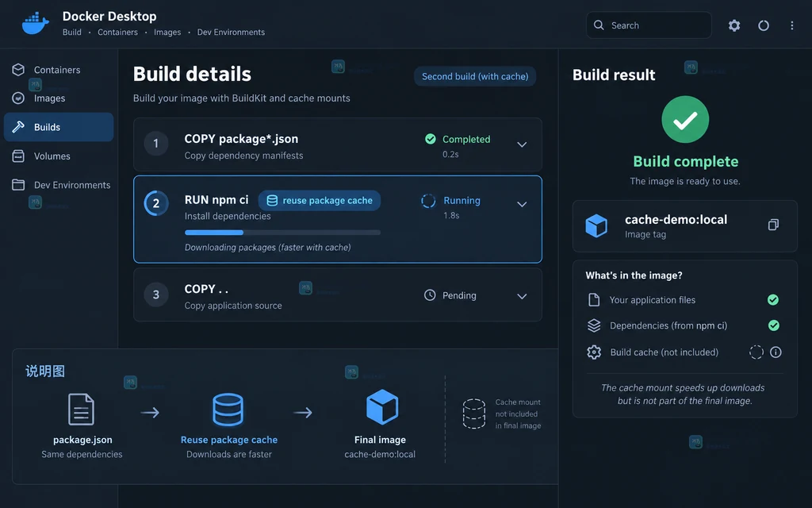This screenshot has width=812, height=508.
Task: Expand the COPY package*.json step
Action: 522,144
